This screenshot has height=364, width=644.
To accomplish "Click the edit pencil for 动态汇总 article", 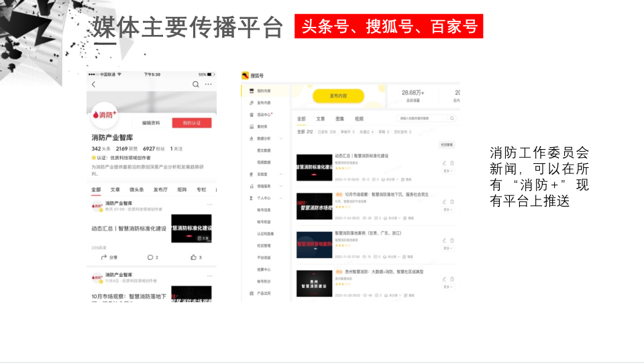I will 444,163.
